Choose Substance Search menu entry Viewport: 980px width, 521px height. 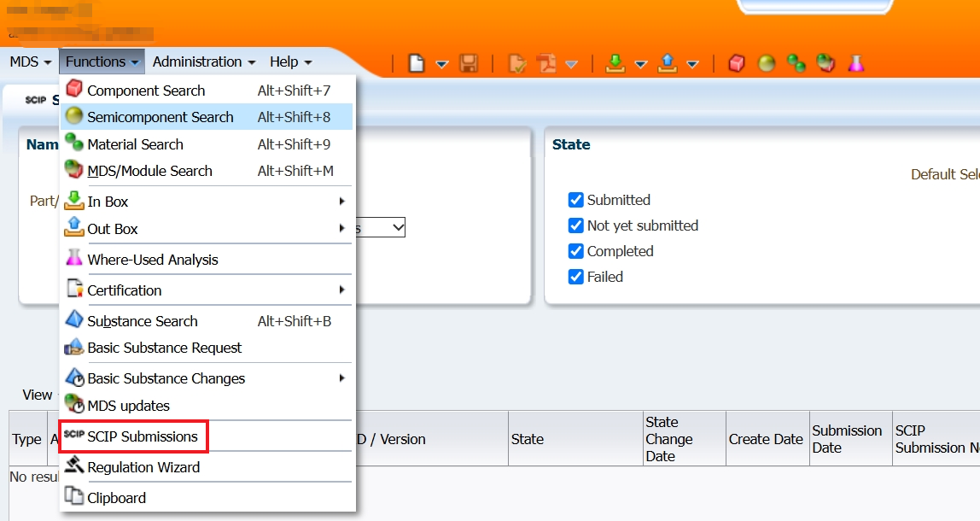(x=207, y=321)
